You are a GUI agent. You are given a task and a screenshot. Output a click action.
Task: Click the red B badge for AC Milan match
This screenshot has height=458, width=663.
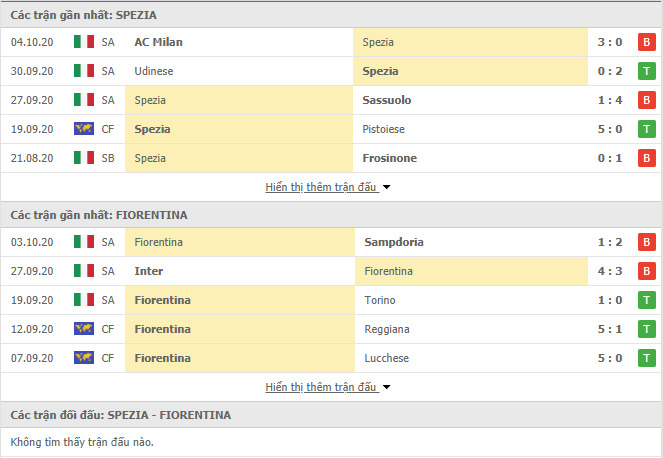pos(647,42)
